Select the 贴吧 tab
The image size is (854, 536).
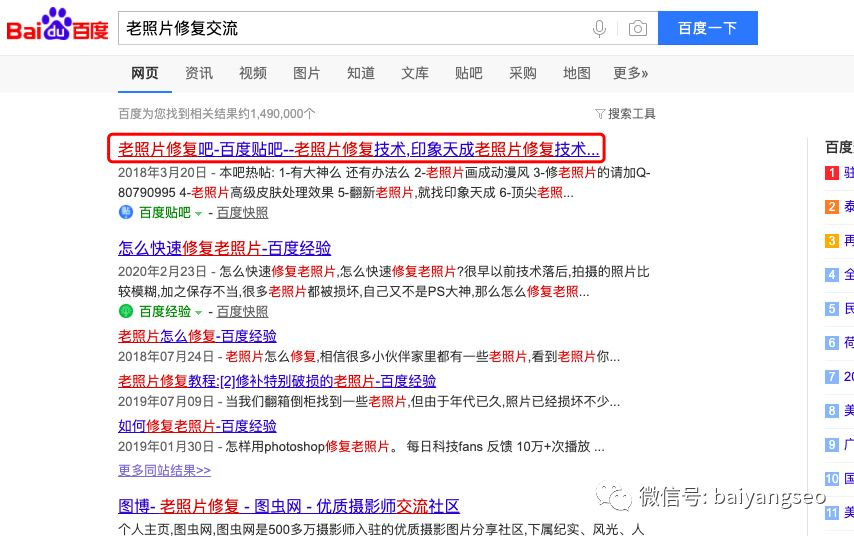pyautogui.click(x=468, y=73)
